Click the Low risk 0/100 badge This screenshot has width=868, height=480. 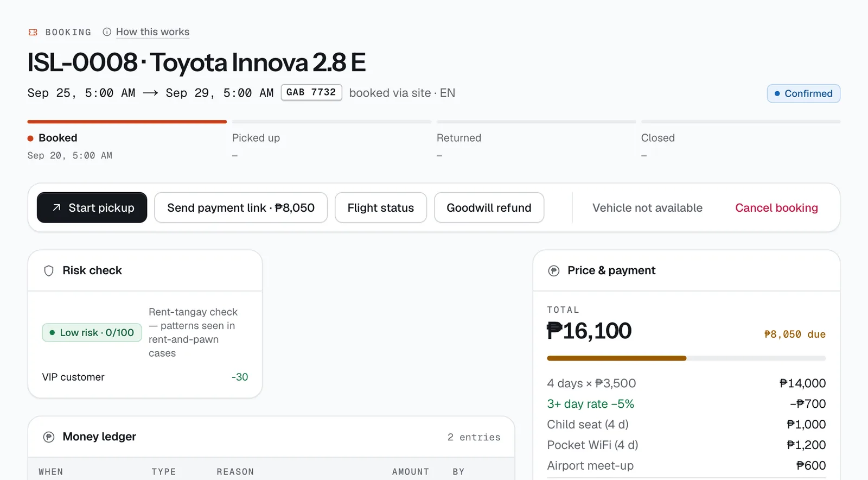pos(92,332)
